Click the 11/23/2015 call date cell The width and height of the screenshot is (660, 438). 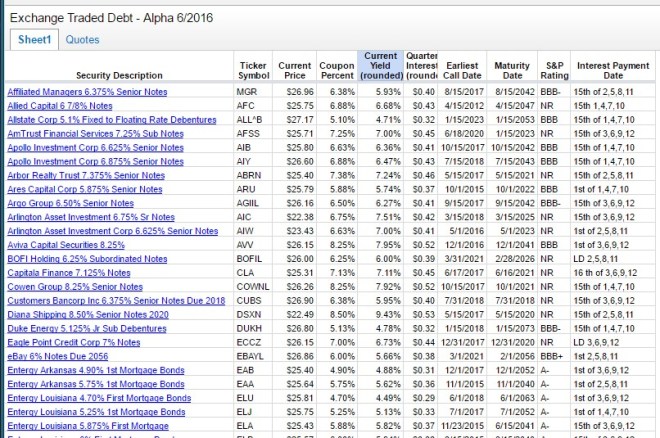pyautogui.click(x=463, y=426)
